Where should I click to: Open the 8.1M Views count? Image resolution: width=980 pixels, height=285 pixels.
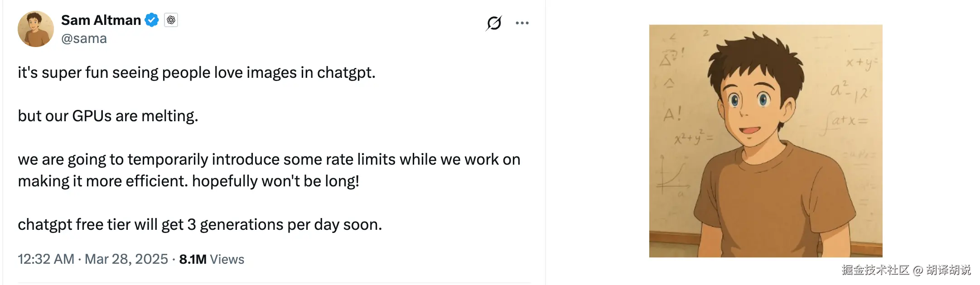[x=212, y=259]
